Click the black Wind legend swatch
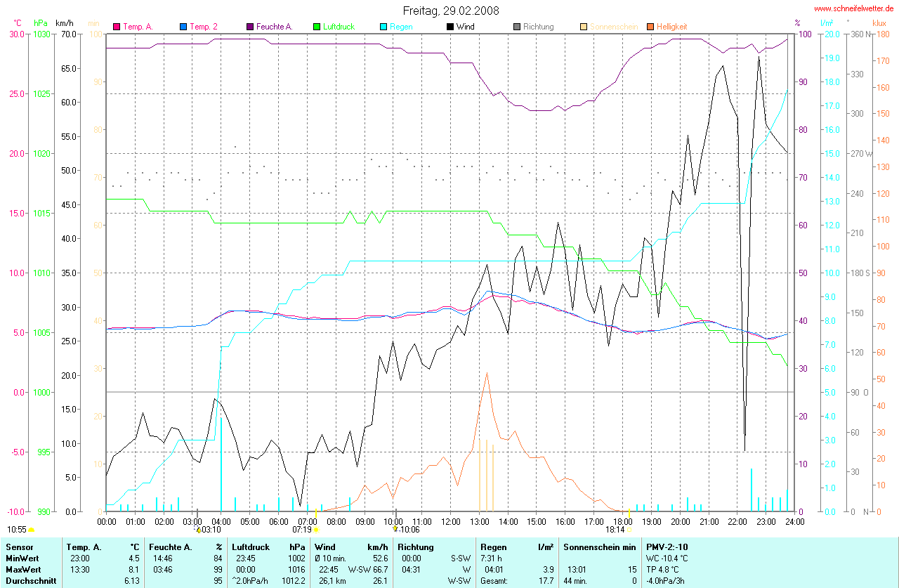This screenshot has width=899, height=588. [x=449, y=27]
